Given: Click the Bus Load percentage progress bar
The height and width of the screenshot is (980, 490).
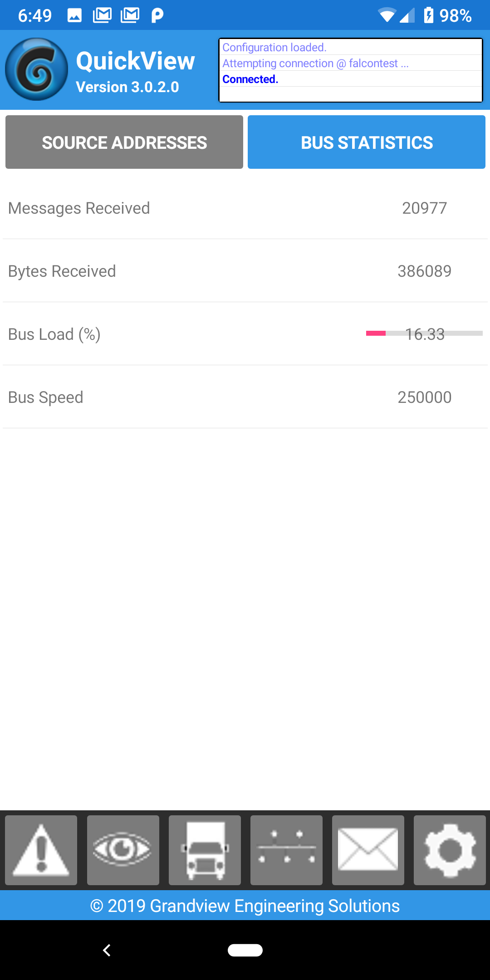Looking at the screenshot, I should (424, 333).
